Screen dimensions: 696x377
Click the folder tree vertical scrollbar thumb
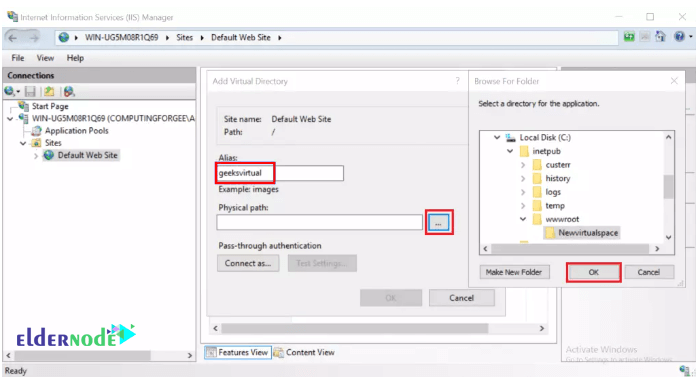(x=668, y=187)
